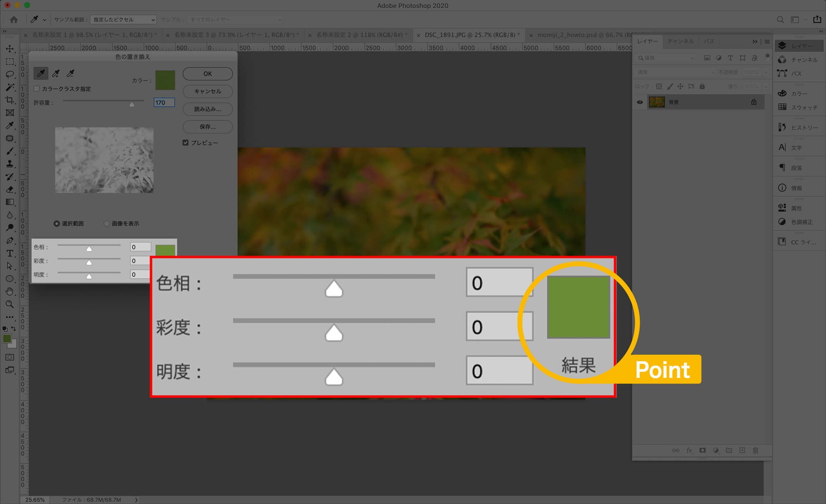This screenshot has height=504, width=826.
Task: Uncheck the プレビュー checkbox
Action: pos(185,143)
